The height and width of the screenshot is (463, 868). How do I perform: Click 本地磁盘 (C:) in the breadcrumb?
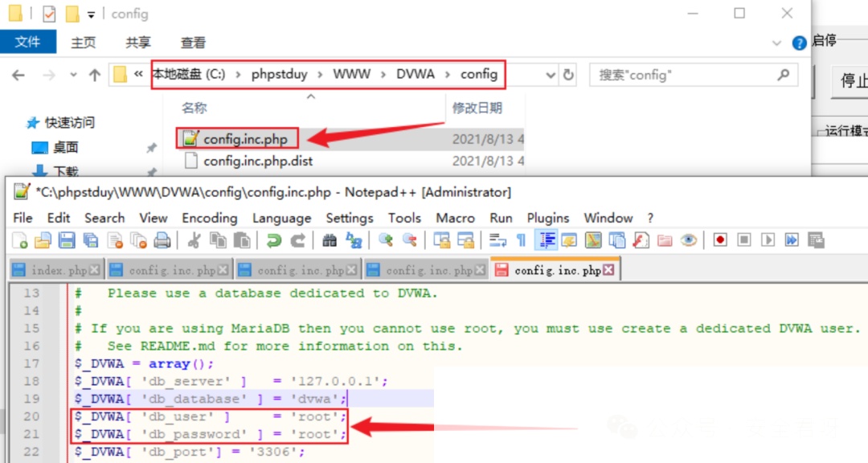pos(189,74)
